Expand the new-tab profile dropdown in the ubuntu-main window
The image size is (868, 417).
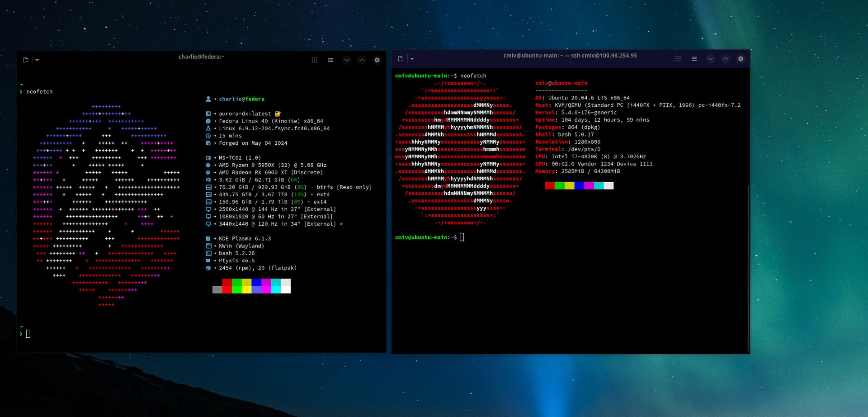(x=412, y=59)
